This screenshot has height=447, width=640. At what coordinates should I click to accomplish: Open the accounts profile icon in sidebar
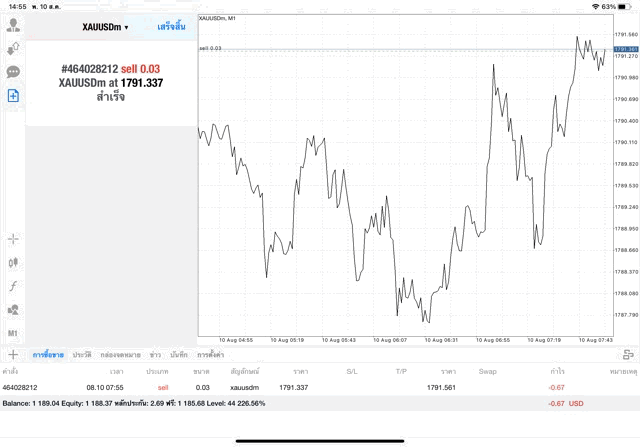pos(14,22)
